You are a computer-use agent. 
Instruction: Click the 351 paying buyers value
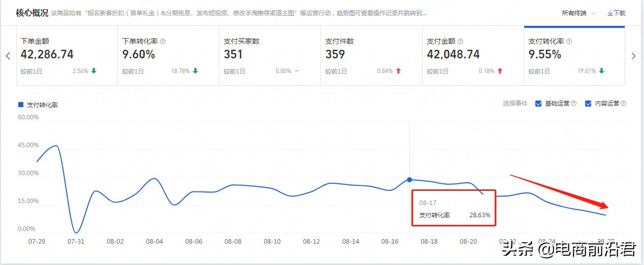coord(233,54)
